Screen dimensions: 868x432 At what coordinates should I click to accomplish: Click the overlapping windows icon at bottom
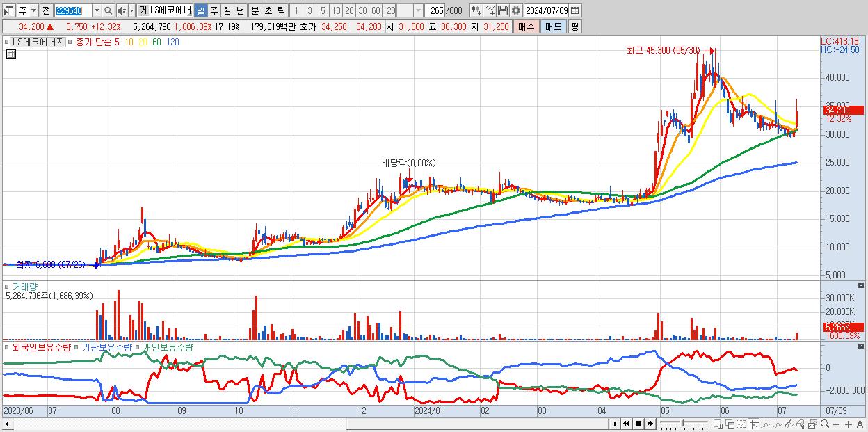730,424
